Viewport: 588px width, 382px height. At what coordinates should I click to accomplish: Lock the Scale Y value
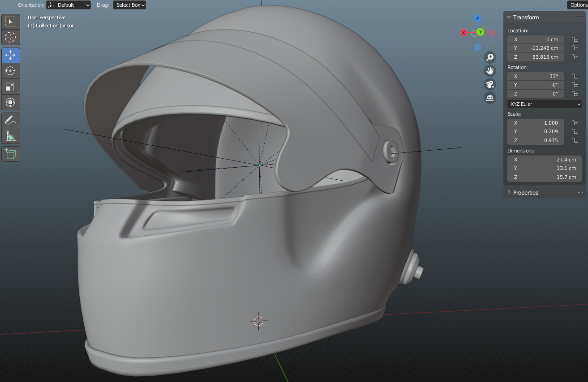[x=575, y=131]
